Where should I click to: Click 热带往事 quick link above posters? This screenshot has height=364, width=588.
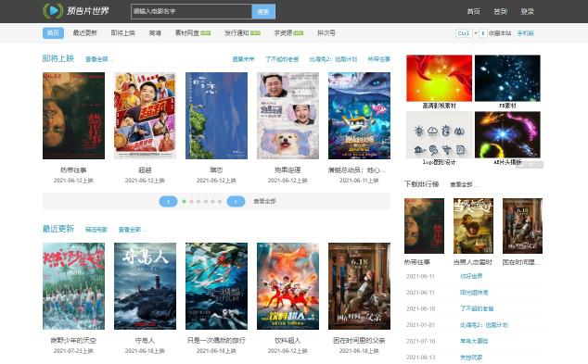[378, 59]
